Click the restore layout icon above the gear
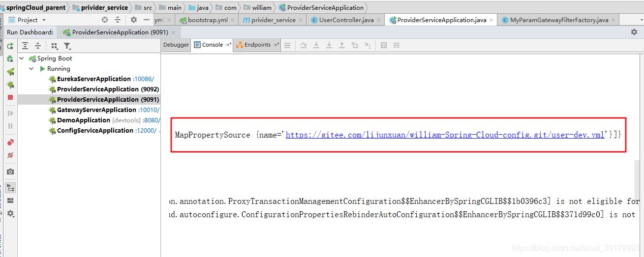 (x=10, y=200)
